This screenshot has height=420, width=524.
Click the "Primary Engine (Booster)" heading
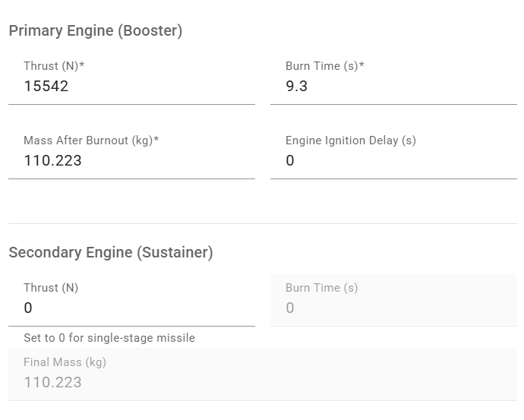click(x=95, y=31)
